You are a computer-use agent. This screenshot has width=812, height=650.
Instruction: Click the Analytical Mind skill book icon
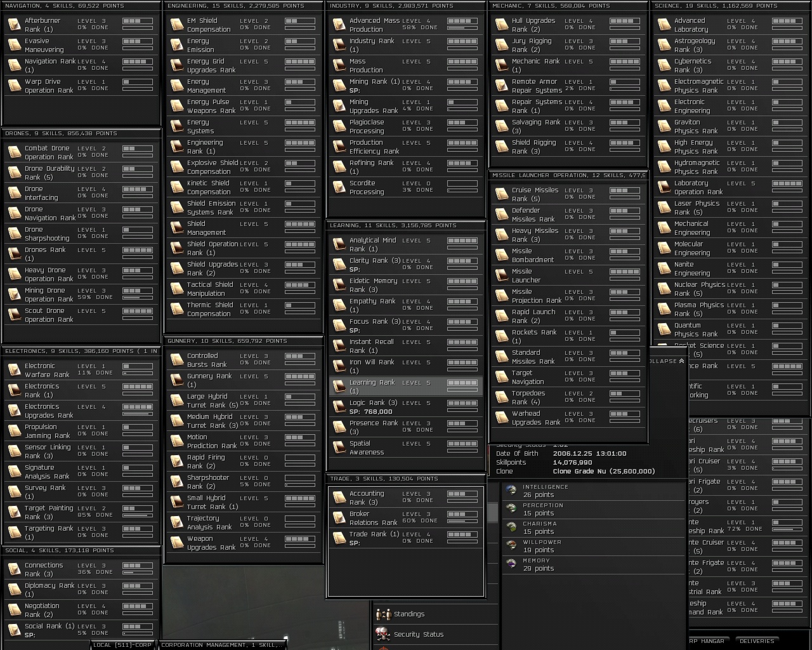[339, 244]
